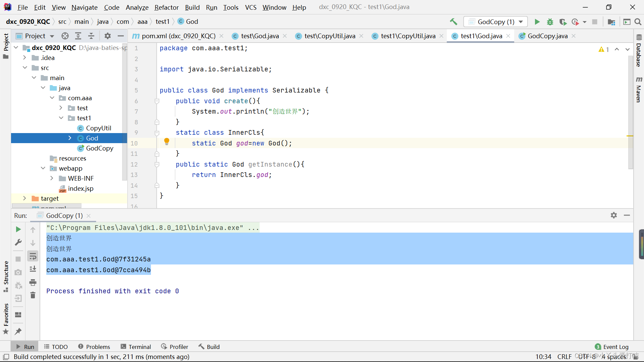Toggle soft-wrap in run console
Image resolution: width=644 pixels, height=362 pixels.
click(33, 256)
